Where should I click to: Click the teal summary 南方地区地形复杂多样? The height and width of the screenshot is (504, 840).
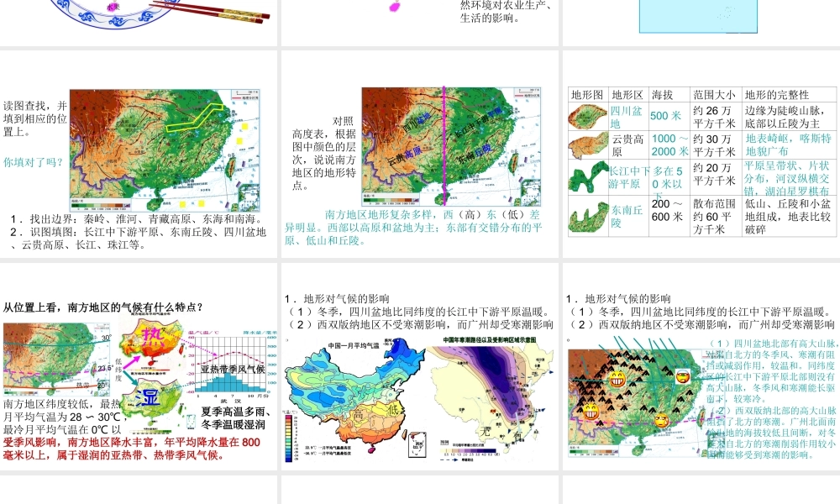coord(412,227)
